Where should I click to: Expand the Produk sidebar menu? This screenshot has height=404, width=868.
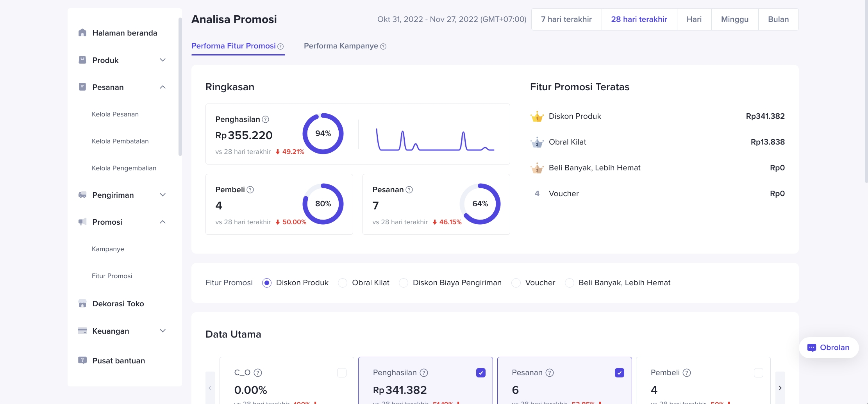[x=163, y=60]
